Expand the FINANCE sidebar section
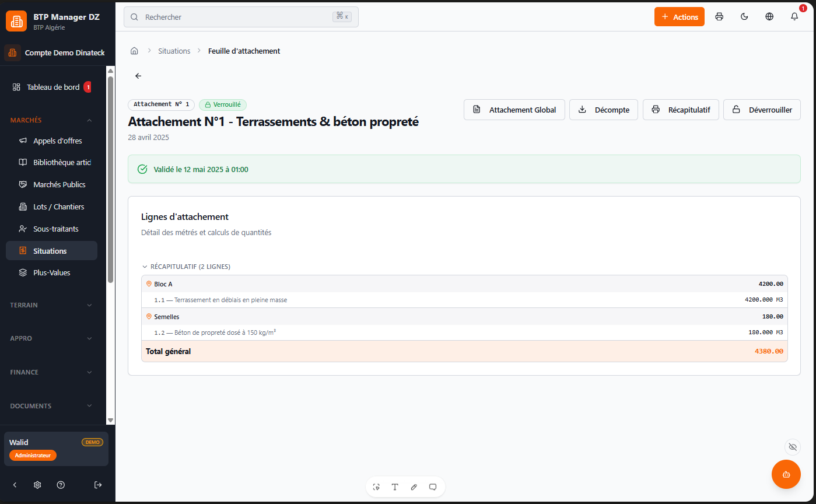This screenshot has width=816, height=504. (51, 372)
